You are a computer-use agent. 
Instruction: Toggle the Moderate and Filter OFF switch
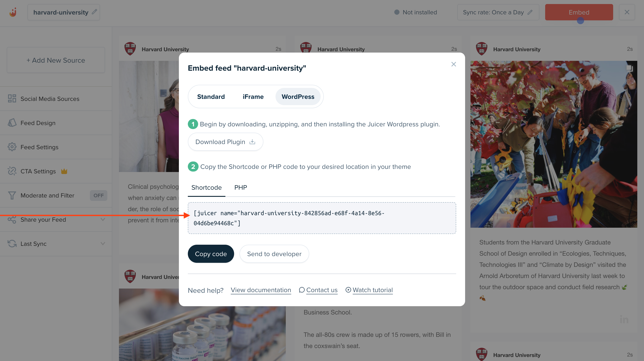click(98, 195)
